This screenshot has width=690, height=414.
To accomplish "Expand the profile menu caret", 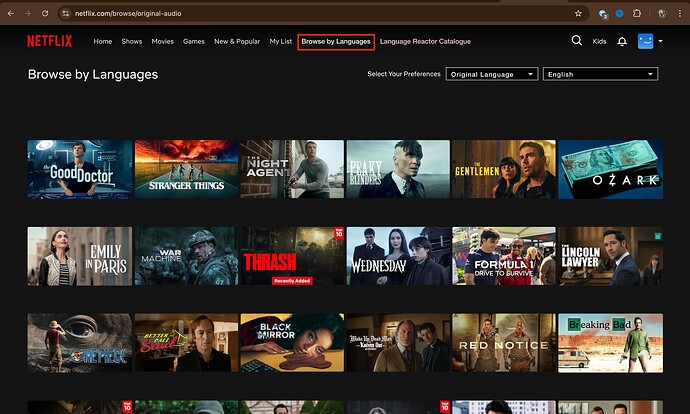I will click(661, 41).
